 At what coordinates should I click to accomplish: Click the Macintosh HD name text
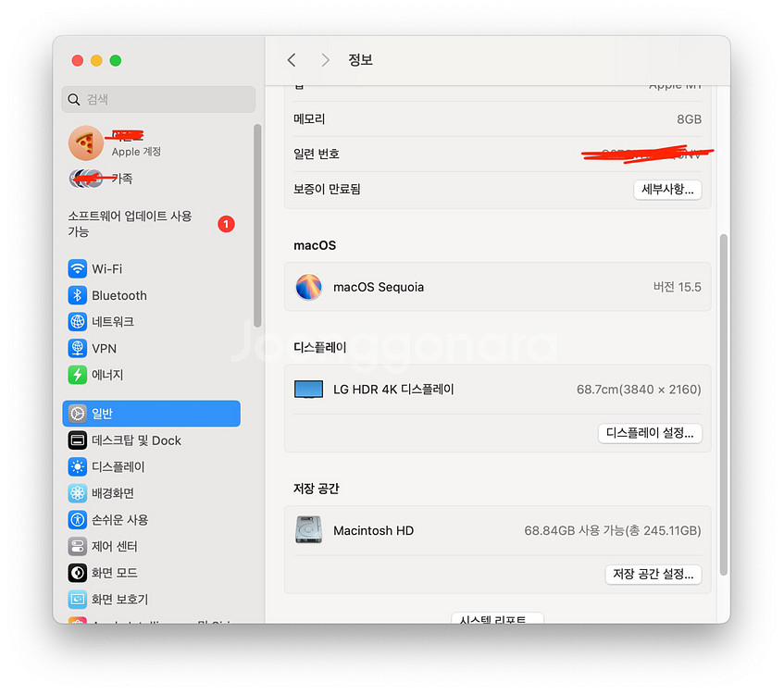[x=374, y=530]
